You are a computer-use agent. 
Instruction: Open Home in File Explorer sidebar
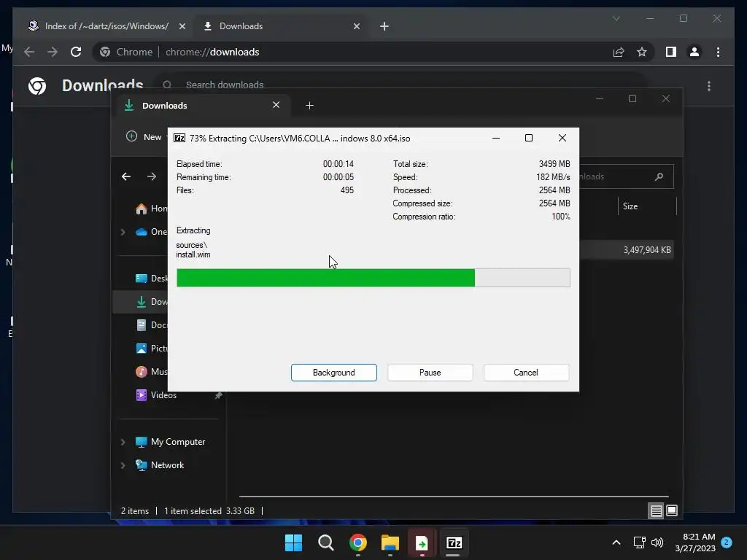point(152,209)
